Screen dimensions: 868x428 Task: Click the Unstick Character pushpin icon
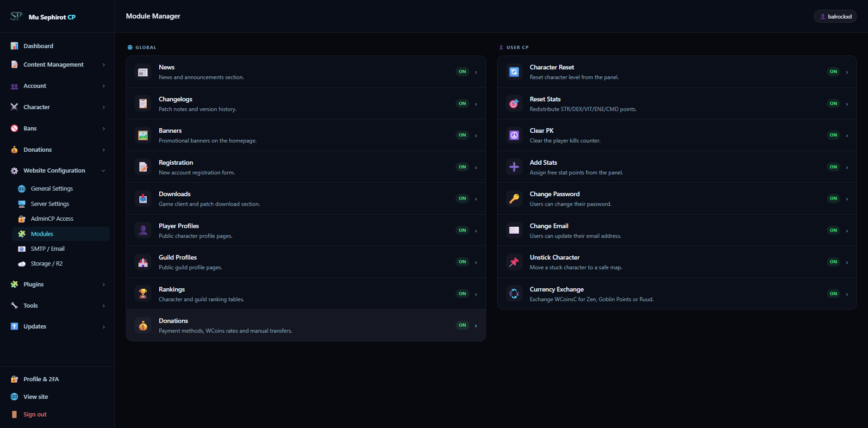(514, 262)
